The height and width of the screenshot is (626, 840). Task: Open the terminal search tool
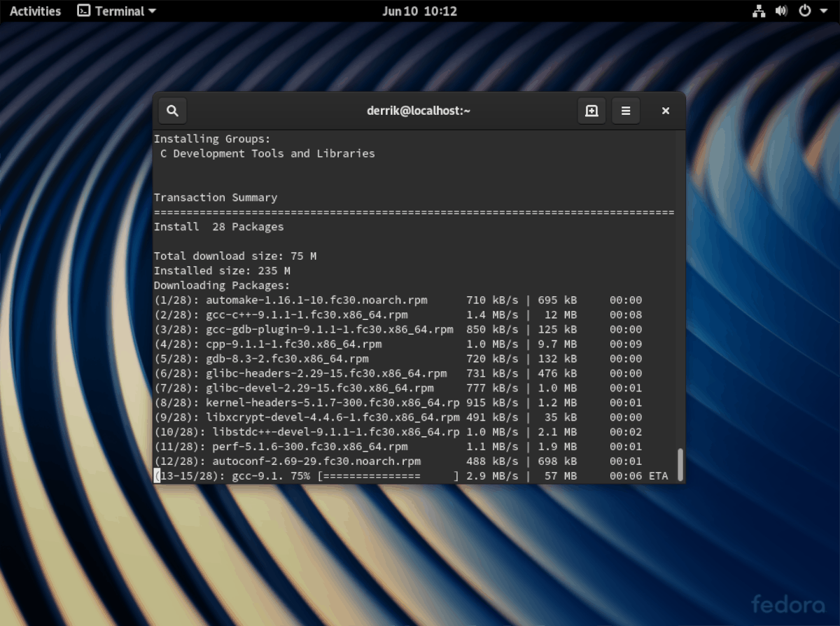tap(173, 111)
